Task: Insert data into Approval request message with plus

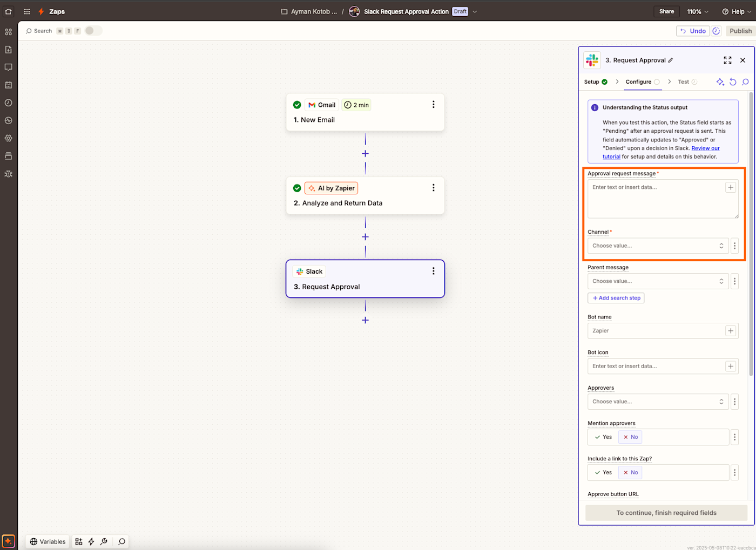Action: [731, 187]
